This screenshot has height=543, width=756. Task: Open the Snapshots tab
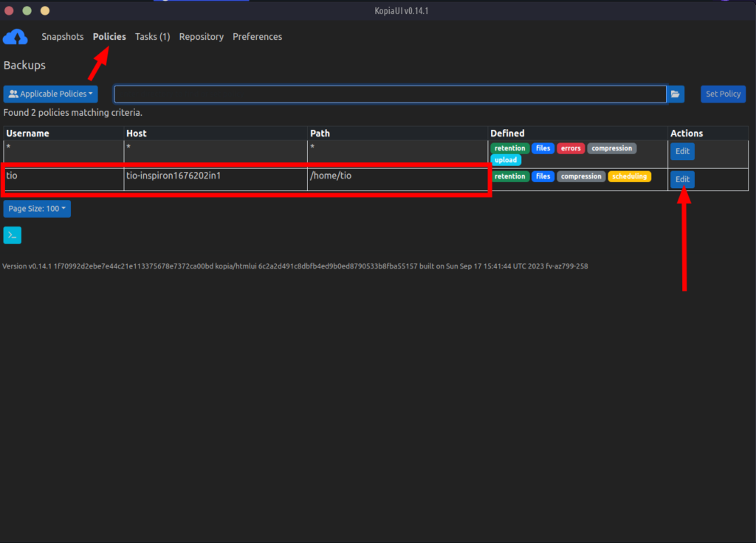tap(62, 37)
